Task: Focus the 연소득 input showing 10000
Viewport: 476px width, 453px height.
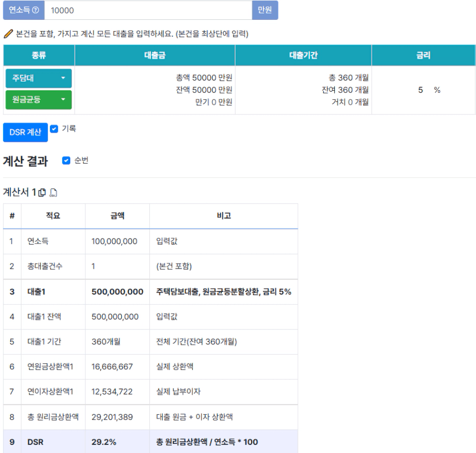Action: click(x=148, y=11)
